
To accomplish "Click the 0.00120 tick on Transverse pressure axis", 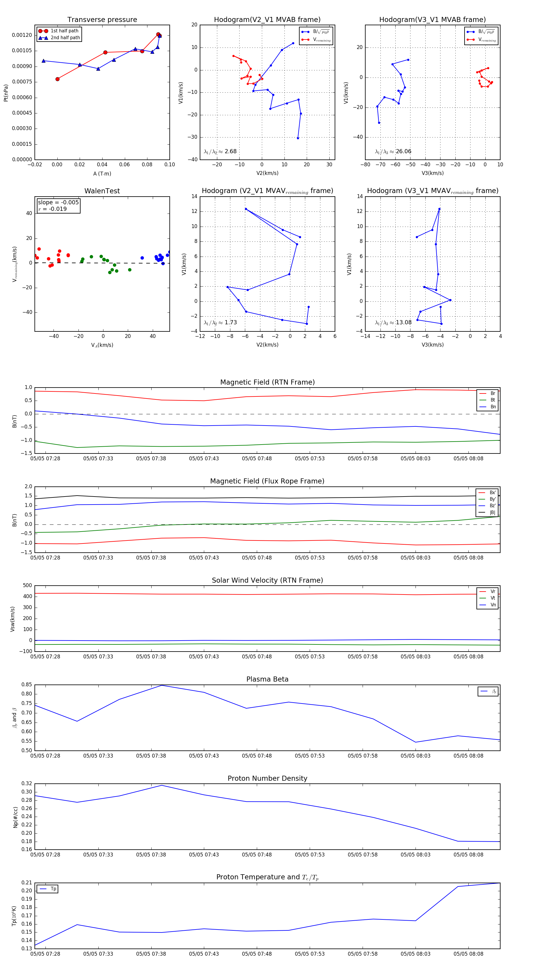I will tap(22, 35).
